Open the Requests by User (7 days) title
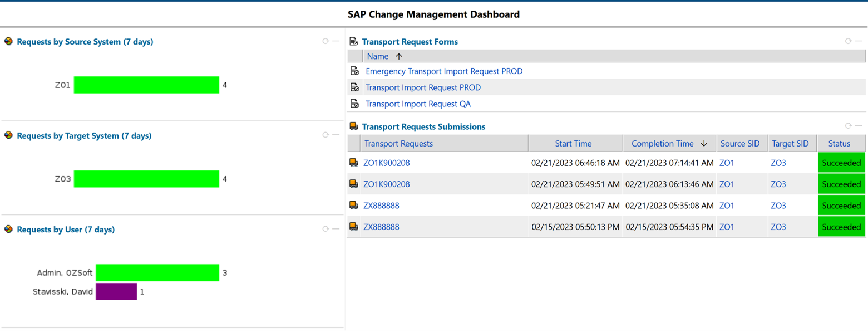The height and width of the screenshot is (332, 868). pyautogui.click(x=66, y=230)
